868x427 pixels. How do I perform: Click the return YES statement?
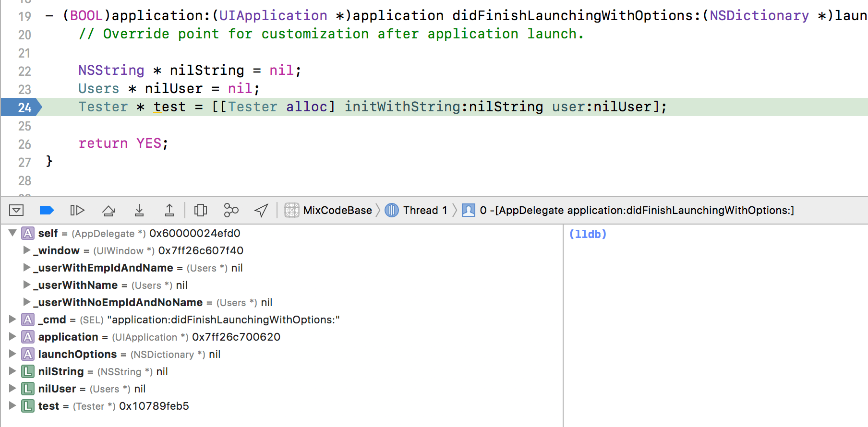(x=123, y=143)
